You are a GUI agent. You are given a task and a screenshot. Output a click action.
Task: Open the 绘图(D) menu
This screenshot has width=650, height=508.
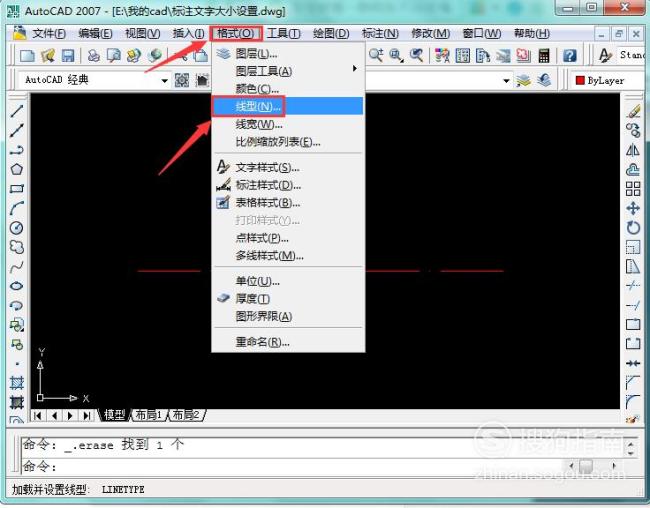331,33
